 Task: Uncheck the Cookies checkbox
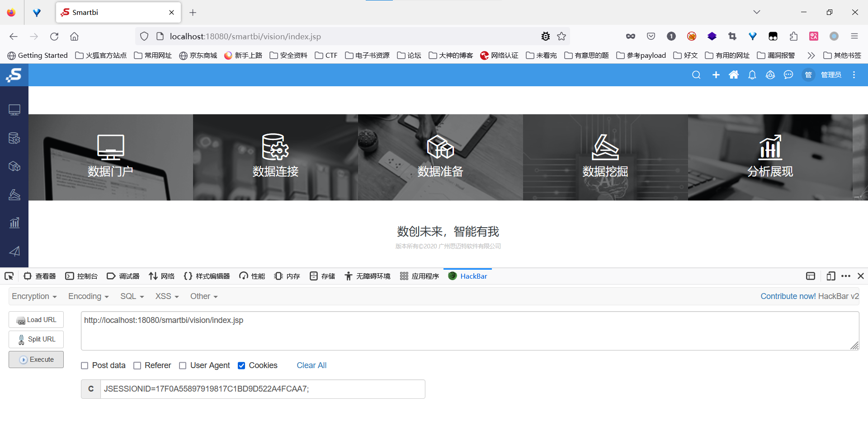(x=241, y=366)
